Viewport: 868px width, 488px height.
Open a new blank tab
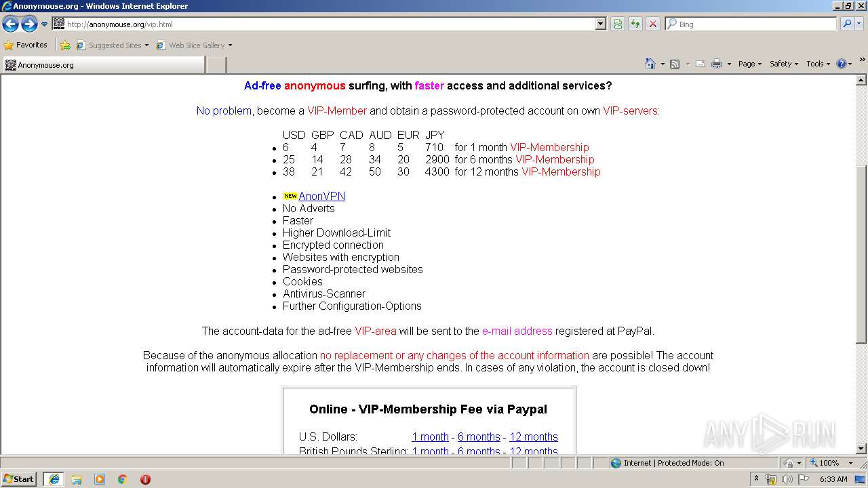click(216, 65)
